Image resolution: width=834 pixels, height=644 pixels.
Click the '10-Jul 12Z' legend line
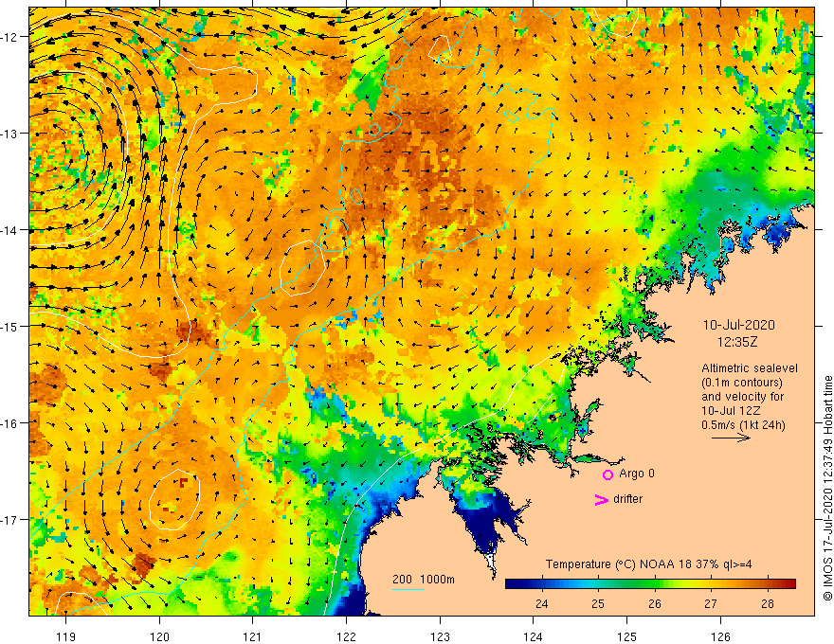coord(731,411)
